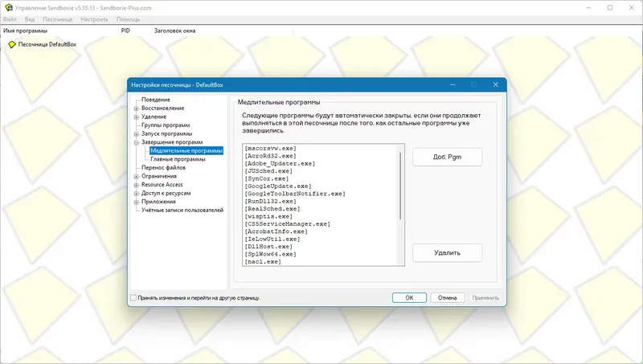Expand the Resource Access tree node
This screenshot has width=643, height=364.
(x=136, y=185)
